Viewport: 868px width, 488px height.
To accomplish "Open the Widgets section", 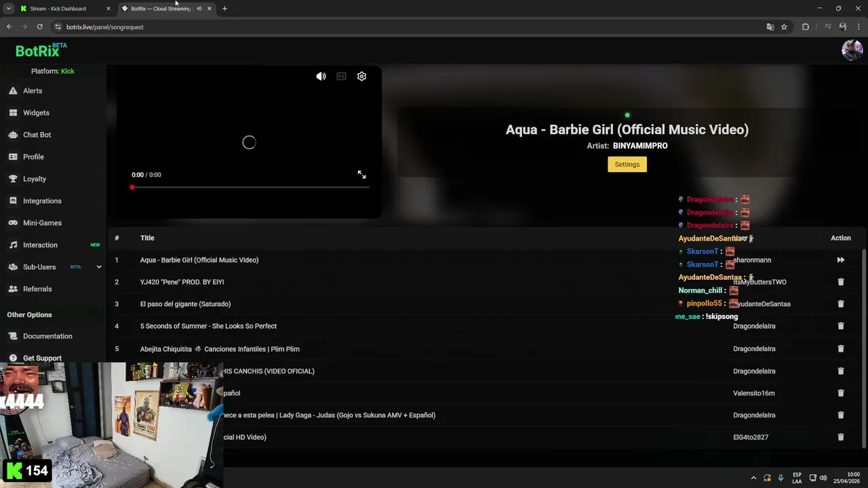I will (x=36, y=113).
